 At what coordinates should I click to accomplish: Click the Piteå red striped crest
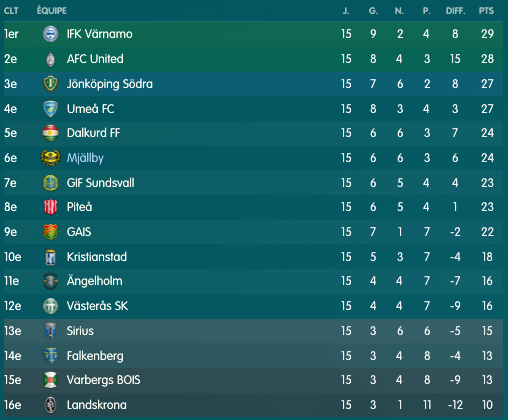pyautogui.click(x=51, y=207)
